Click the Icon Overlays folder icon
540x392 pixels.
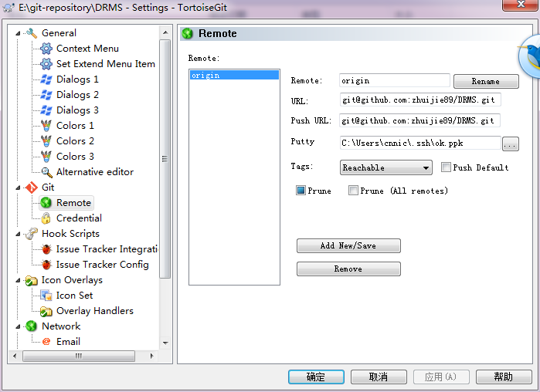[x=32, y=281]
